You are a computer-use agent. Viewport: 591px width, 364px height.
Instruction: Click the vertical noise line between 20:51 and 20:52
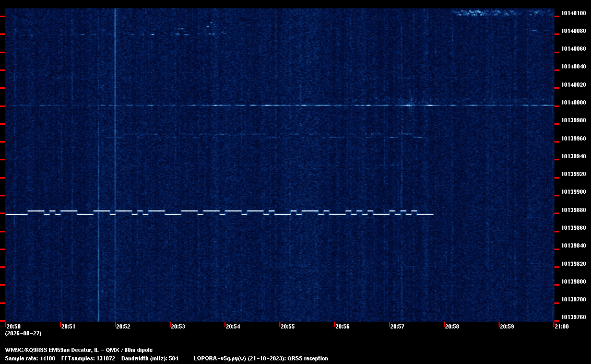pos(98,165)
